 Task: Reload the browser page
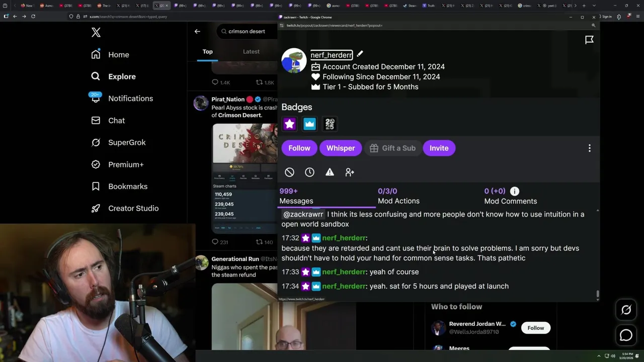click(x=33, y=16)
